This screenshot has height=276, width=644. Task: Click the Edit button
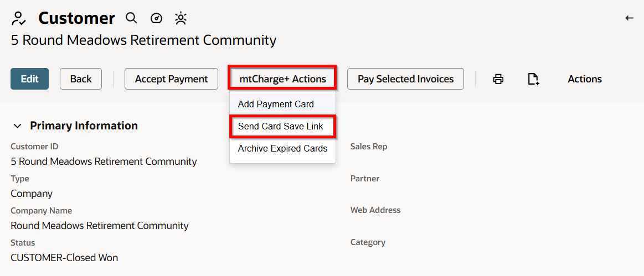click(29, 79)
